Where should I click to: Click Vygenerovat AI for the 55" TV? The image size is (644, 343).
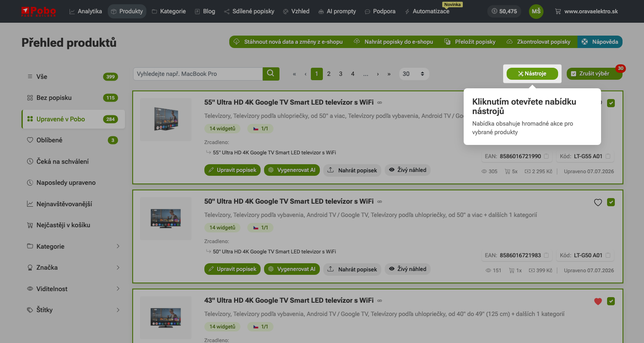292,170
